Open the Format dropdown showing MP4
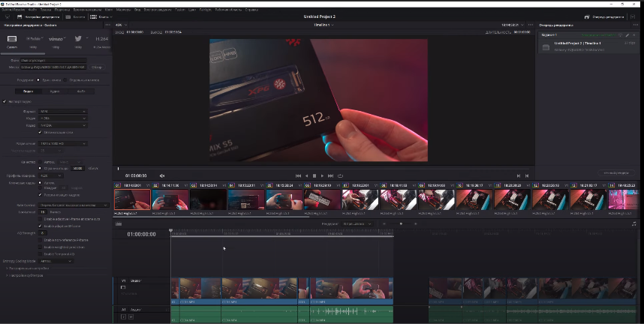The width and height of the screenshot is (644, 324). pyautogui.click(x=62, y=111)
